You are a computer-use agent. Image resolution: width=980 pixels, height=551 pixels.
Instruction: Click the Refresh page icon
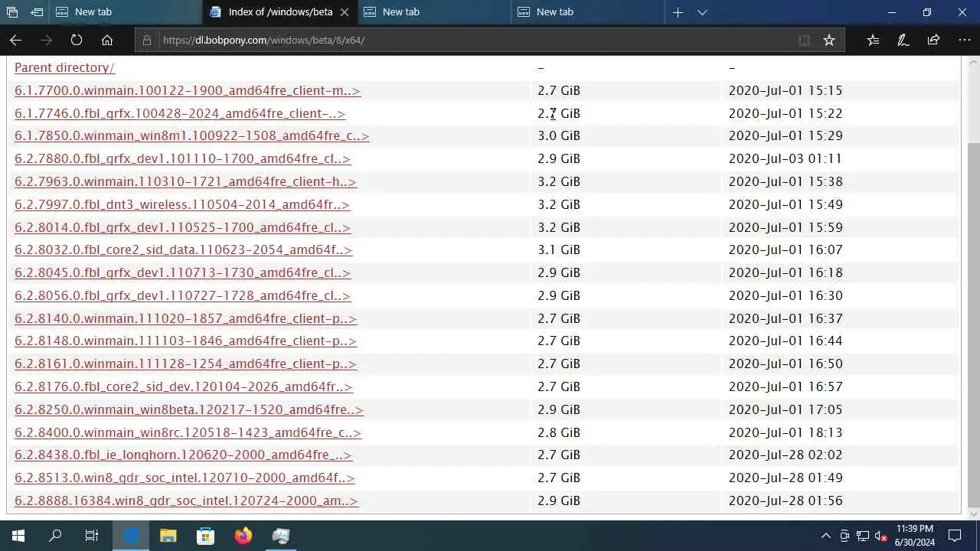pos(77,40)
